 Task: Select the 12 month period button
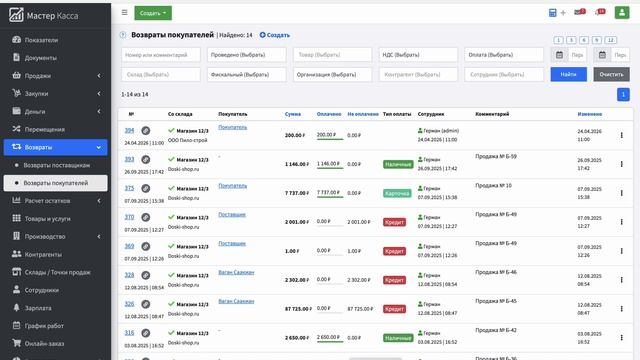point(611,40)
